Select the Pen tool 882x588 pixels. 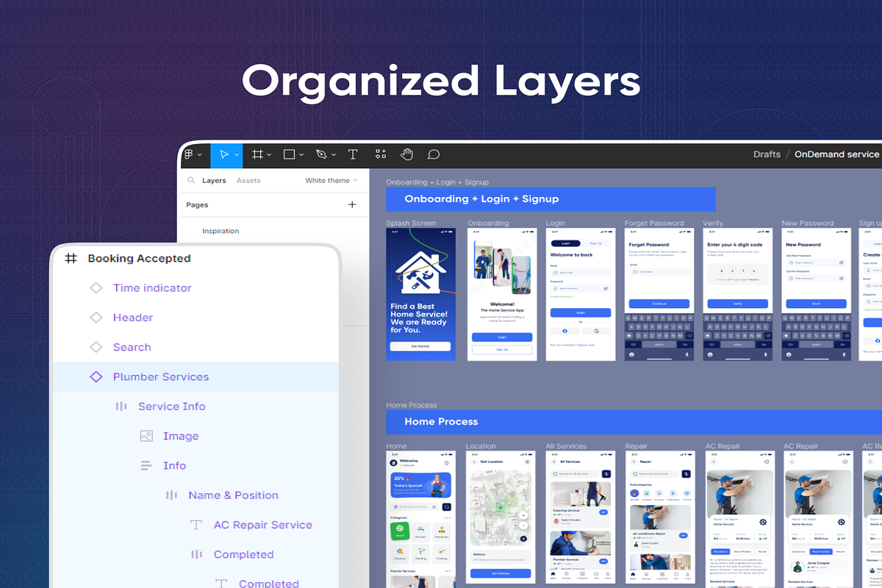pyautogui.click(x=321, y=154)
